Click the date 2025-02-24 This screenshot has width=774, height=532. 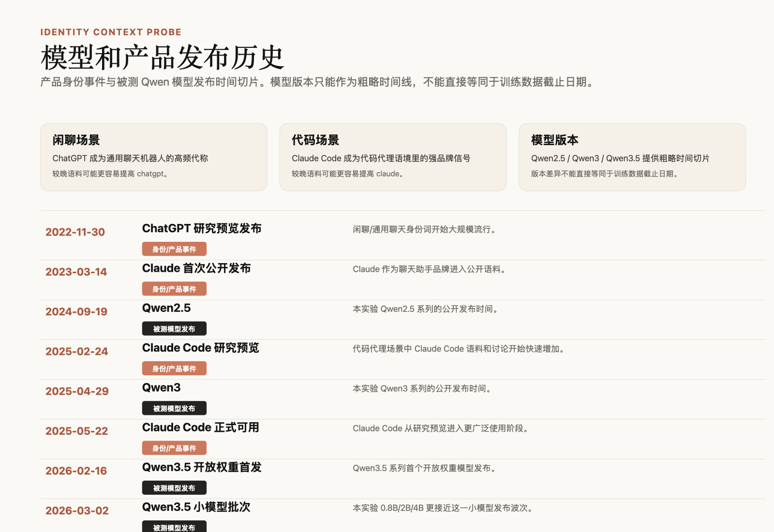click(76, 352)
